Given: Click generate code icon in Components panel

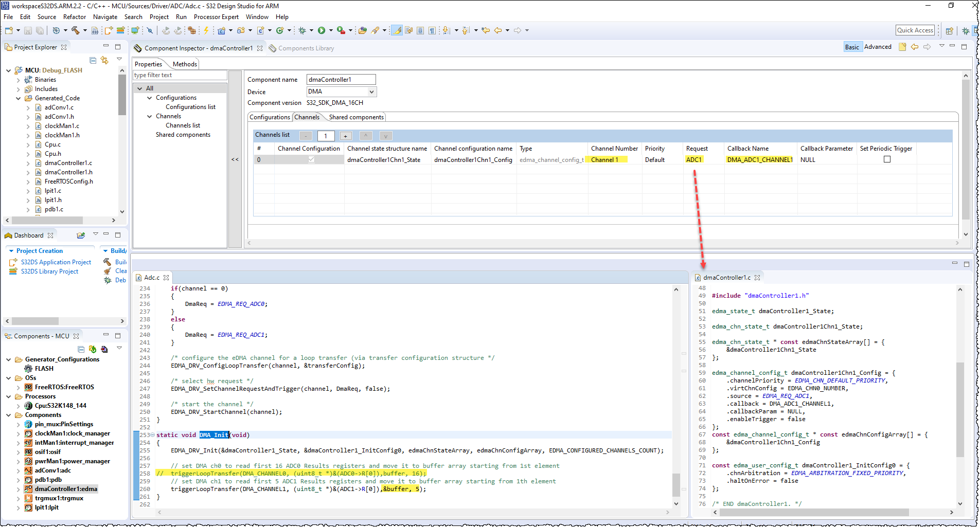Looking at the screenshot, I should coord(93,349).
